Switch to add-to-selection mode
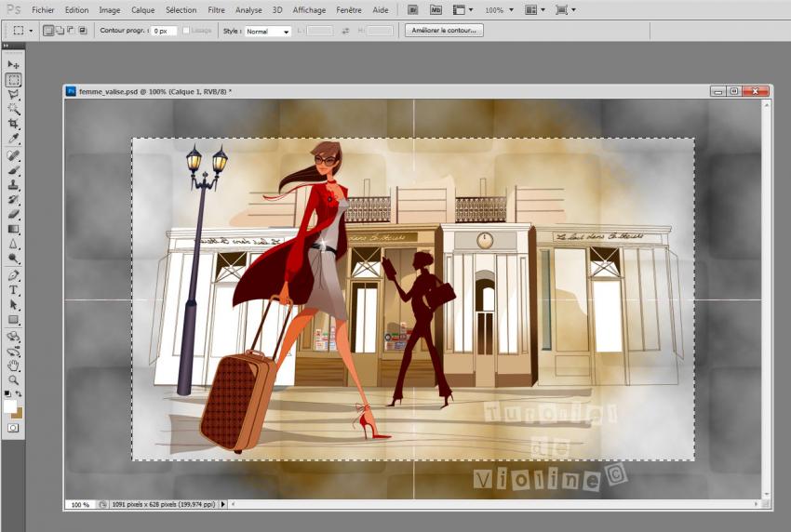This screenshot has height=532, width=791. [x=60, y=31]
